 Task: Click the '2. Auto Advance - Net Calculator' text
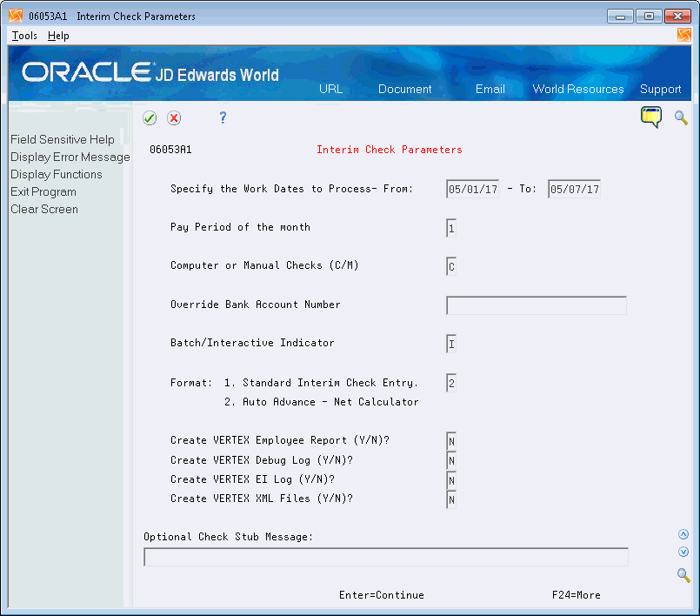(x=322, y=402)
